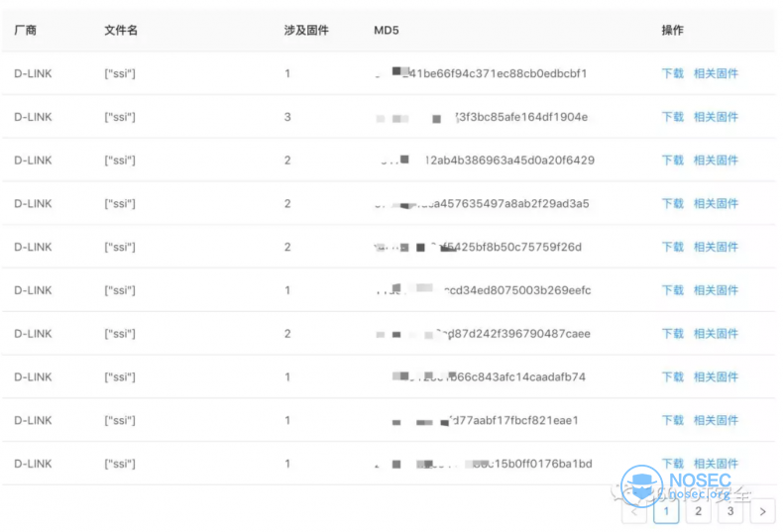783x532 pixels.
Task: Open 相关固件 for MD5 ending 425bf8b50c75759f26d
Action: click(716, 247)
